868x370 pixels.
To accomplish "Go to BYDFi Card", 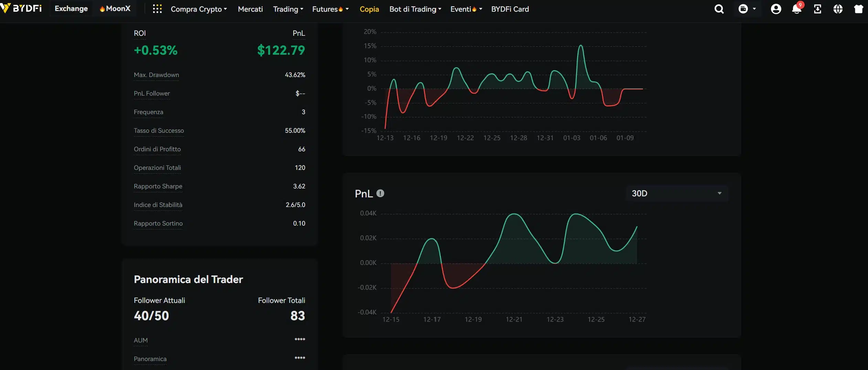I will 509,9.
